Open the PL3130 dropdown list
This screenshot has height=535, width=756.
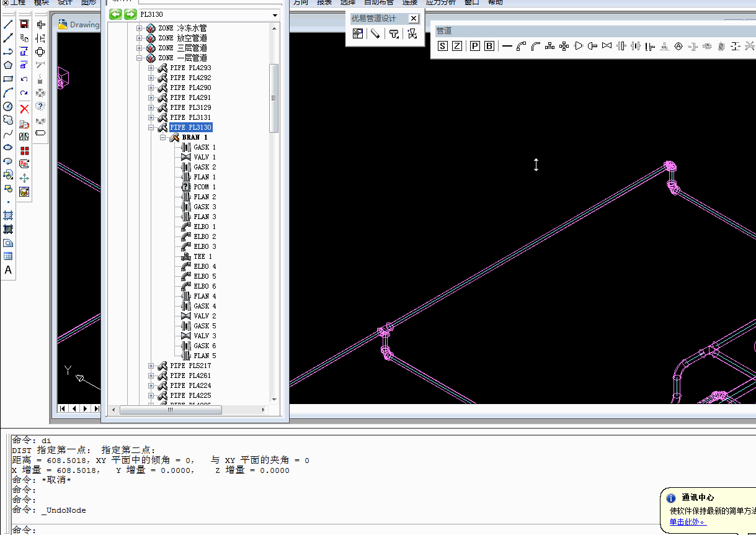coord(275,15)
